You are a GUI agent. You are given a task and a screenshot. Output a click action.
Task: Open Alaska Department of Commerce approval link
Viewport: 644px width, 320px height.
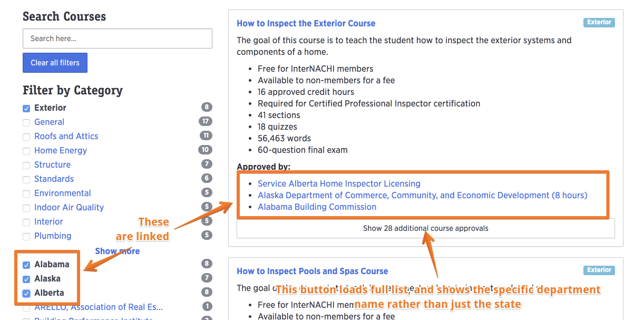coord(422,195)
